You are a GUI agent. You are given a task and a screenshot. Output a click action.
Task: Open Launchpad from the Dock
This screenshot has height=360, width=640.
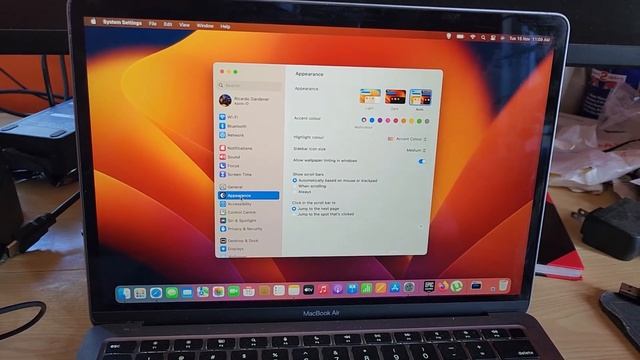click(x=140, y=293)
